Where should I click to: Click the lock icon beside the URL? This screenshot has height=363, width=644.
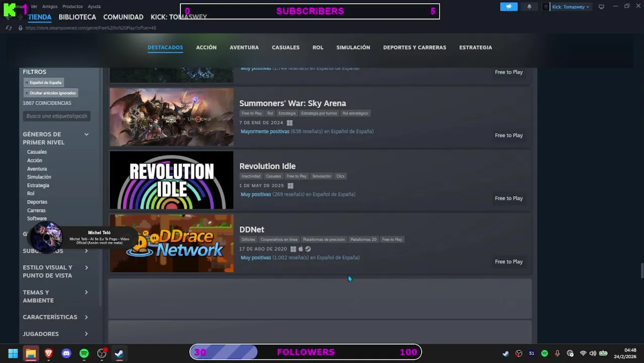(x=20, y=28)
